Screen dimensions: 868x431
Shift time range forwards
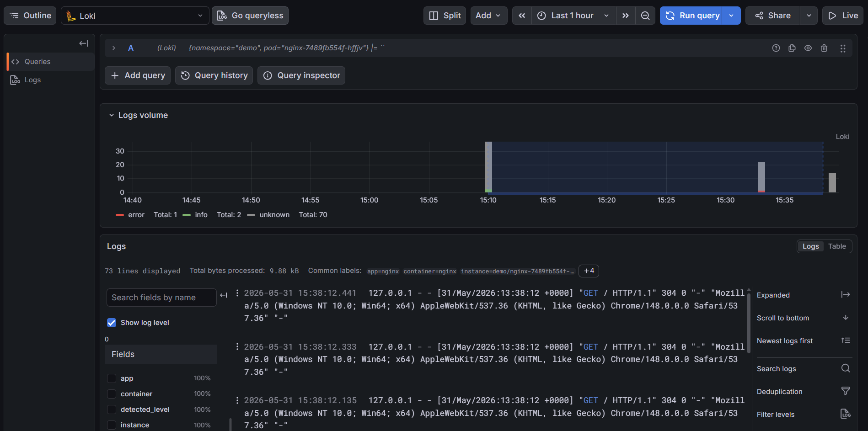coord(625,16)
